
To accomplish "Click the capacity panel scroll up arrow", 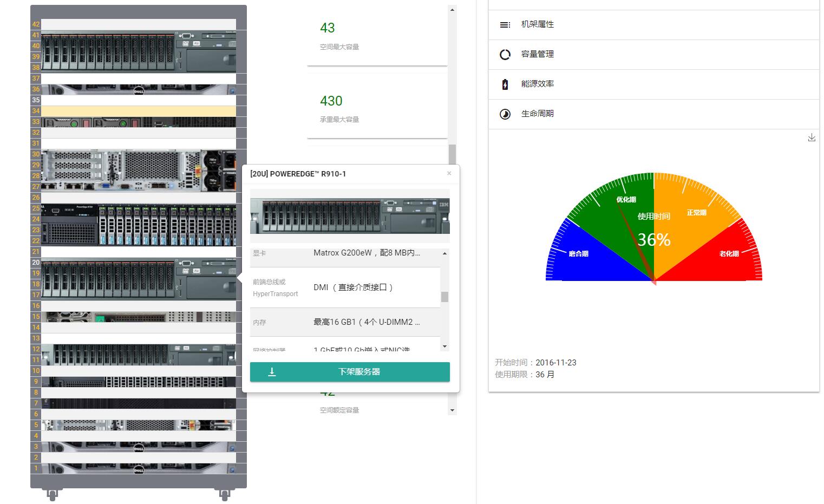I will [x=452, y=10].
